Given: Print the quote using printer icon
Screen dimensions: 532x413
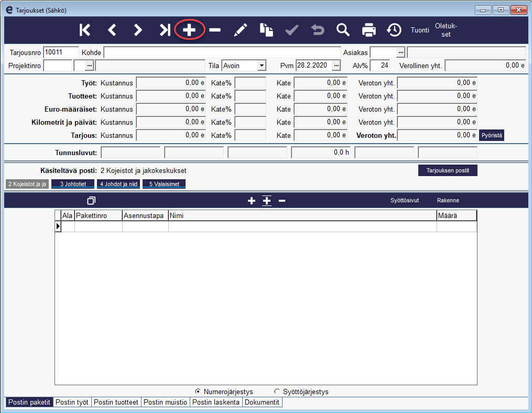Looking at the screenshot, I should 369,30.
